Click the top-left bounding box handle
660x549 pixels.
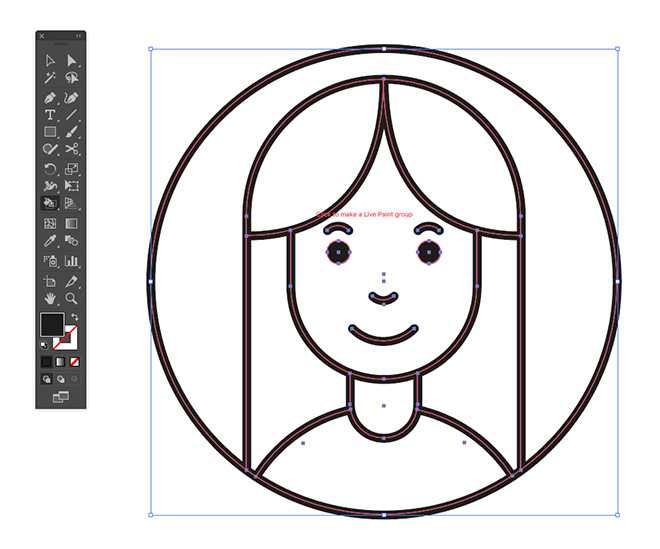click(151, 49)
